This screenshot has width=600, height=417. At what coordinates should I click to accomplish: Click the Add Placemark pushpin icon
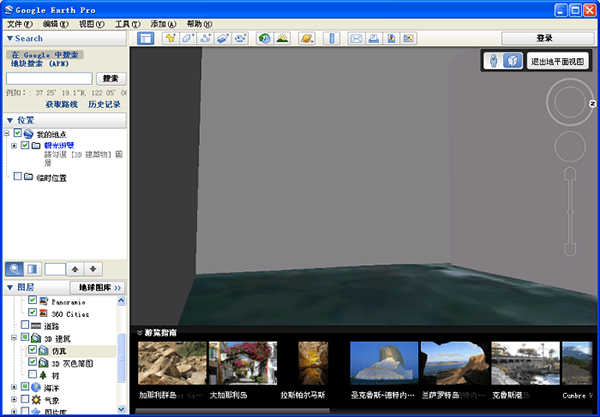[170, 38]
